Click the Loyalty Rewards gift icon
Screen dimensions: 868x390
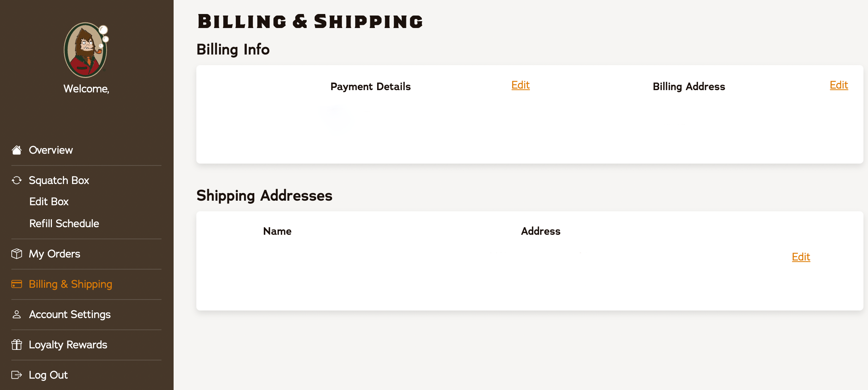pyautogui.click(x=17, y=345)
